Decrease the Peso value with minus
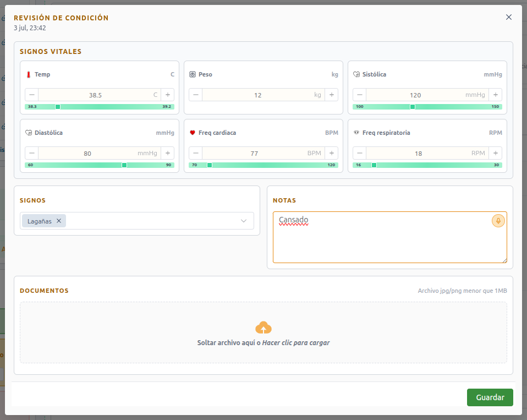Viewport: 527px width, 420px height. tap(196, 95)
